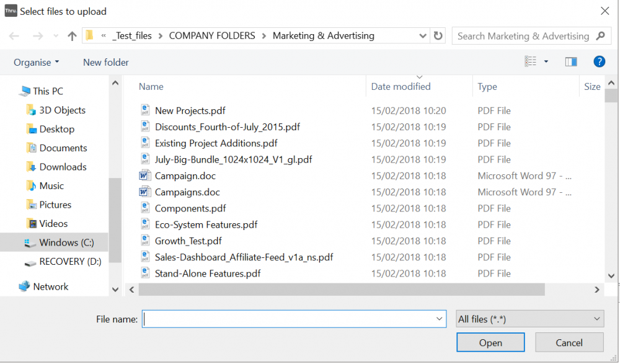Click in the File name text field
This screenshot has height=364, width=620.
[x=288, y=319]
